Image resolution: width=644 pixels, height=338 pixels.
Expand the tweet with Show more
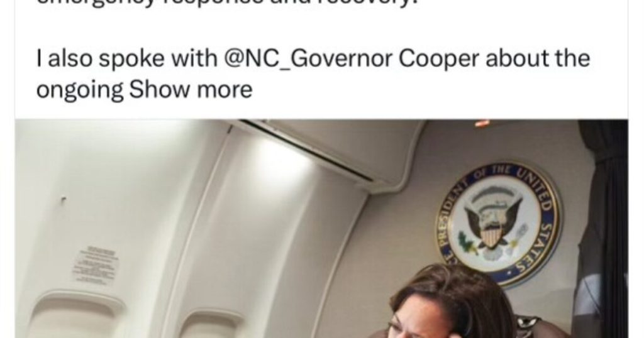(x=191, y=90)
